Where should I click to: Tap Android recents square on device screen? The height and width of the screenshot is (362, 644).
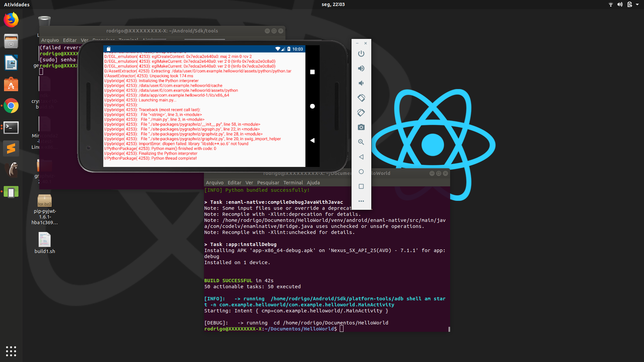(x=312, y=72)
